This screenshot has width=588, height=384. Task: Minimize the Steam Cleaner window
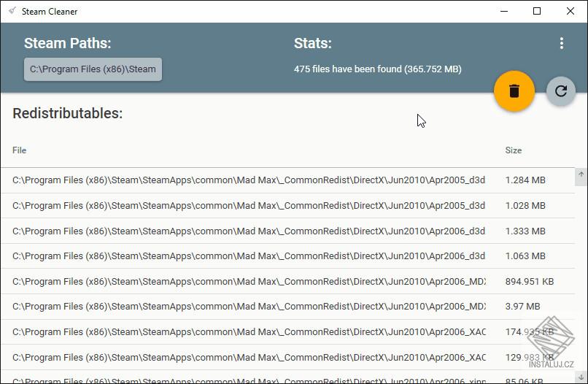pyautogui.click(x=504, y=11)
